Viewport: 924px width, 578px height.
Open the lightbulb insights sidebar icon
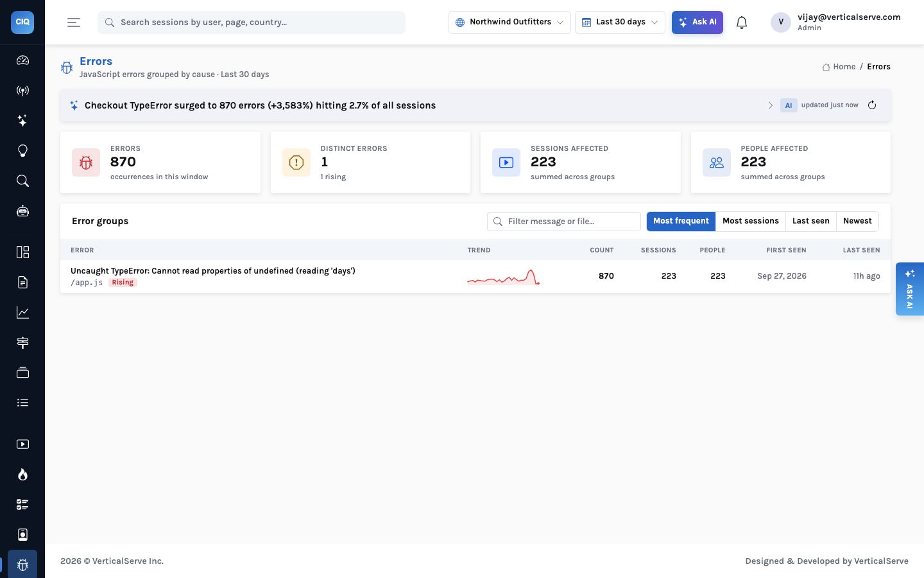[x=22, y=151]
